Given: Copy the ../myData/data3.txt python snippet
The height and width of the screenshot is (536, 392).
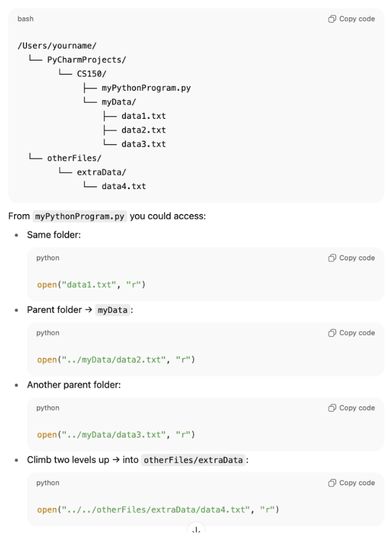Looking at the screenshot, I should pos(352,408).
